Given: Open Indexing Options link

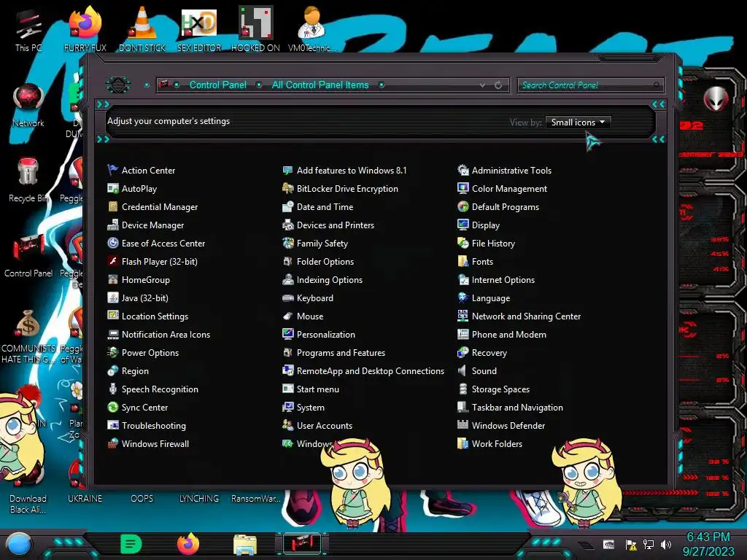Looking at the screenshot, I should 330,280.
